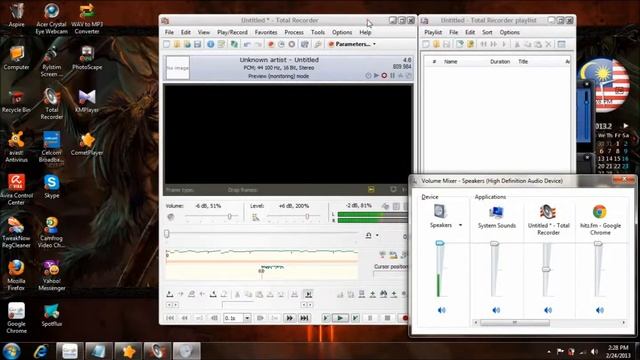Open the Tools menu
The height and width of the screenshot is (360, 640).
318,32
